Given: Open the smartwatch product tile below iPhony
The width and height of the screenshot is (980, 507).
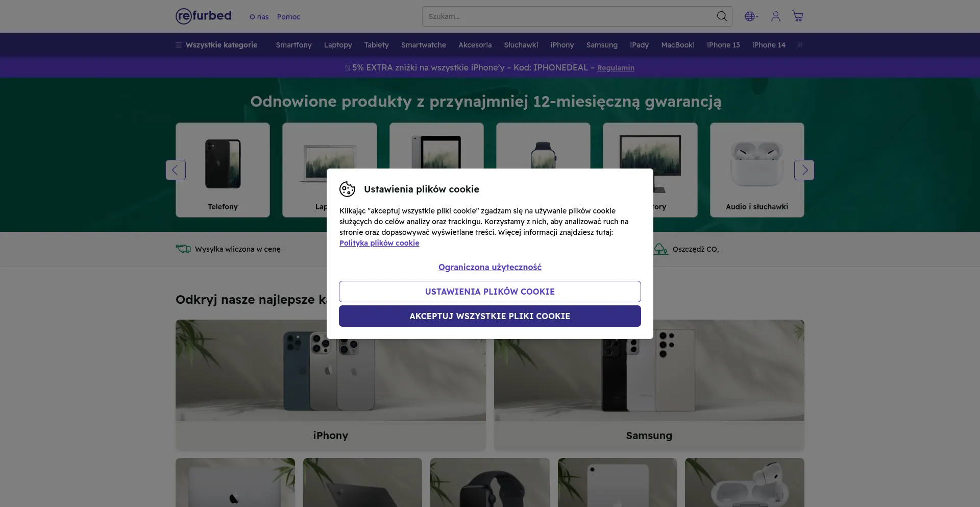Looking at the screenshot, I should (490, 482).
